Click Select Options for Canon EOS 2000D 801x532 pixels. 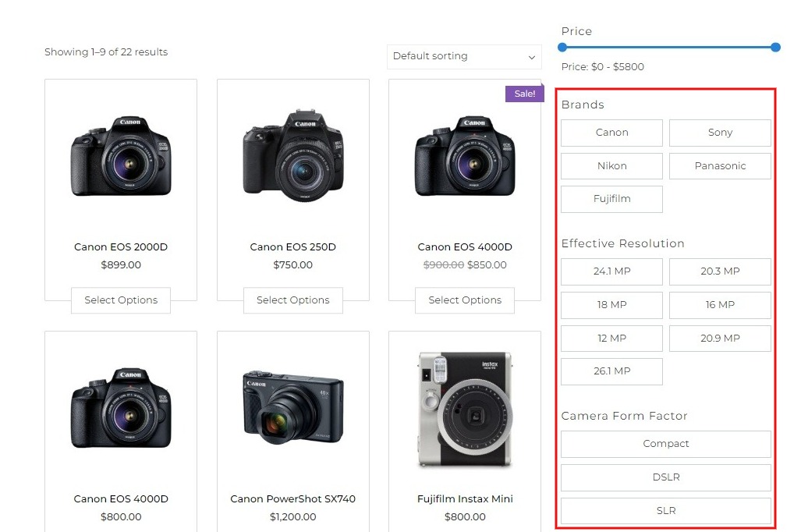click(121, 300)
